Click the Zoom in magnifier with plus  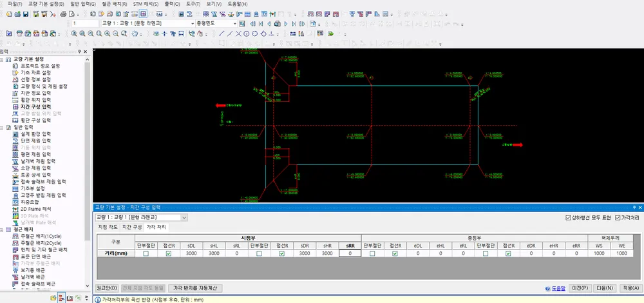click(x=107, y=34)
